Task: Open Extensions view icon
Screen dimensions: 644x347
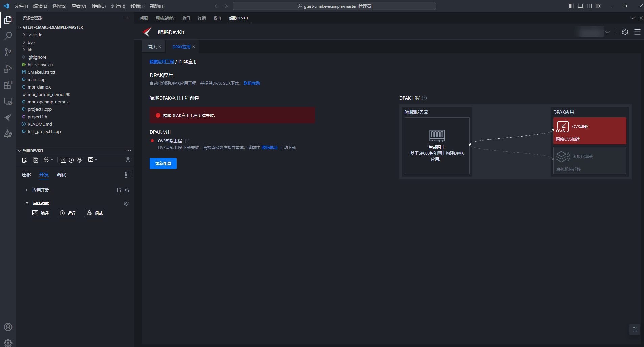Action: click(8, 85)
